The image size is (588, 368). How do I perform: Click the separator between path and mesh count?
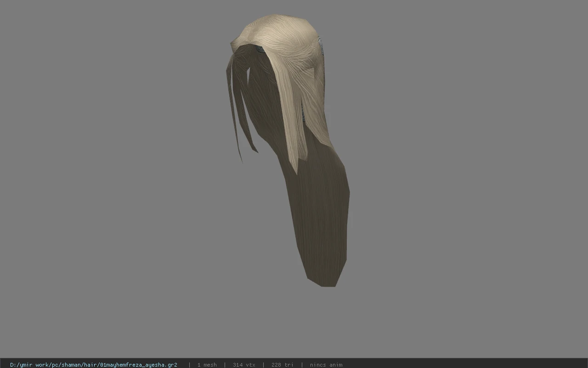(189, 365)
